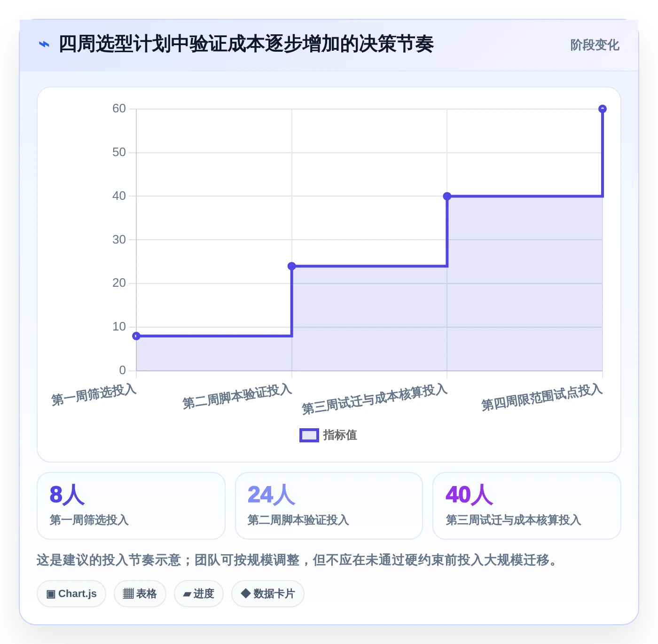Image resolution: width=658 pixels, height=644 pixels.
Task: Select the data point at value 60
Action: (x=603, y=109)
